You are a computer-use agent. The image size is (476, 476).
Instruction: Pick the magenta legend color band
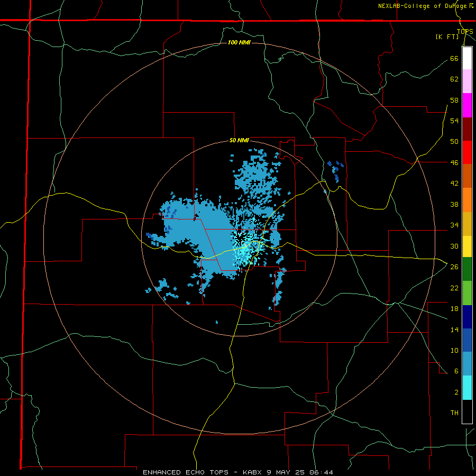tap(467, 105)
